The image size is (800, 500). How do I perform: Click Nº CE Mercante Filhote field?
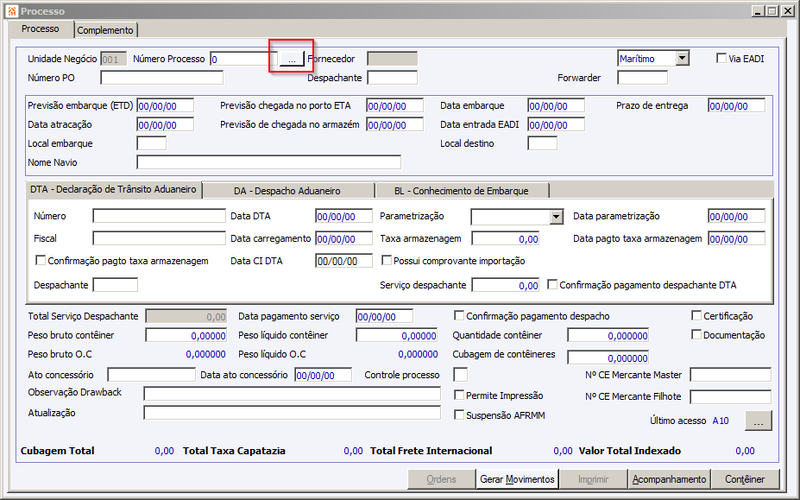(731, 396)
